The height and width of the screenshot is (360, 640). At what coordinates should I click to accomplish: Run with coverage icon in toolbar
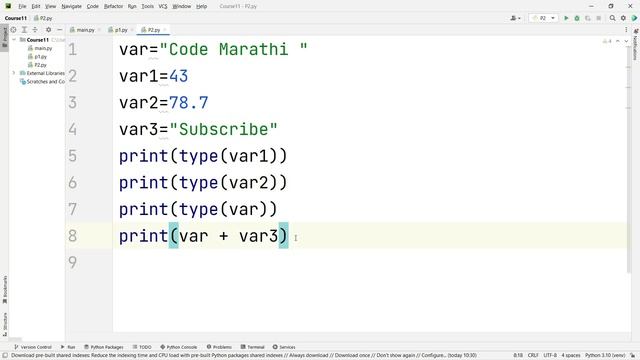(x=588, y=18)
